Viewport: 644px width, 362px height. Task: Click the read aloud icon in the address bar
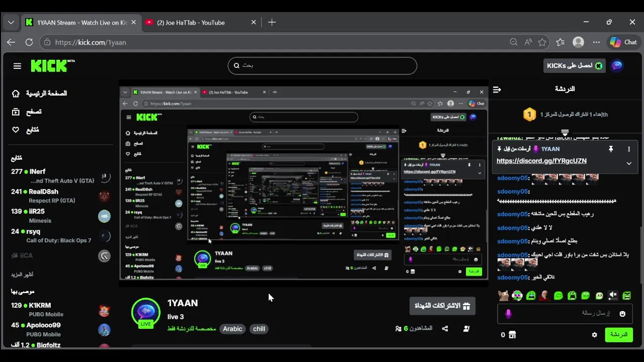[528, 42]
